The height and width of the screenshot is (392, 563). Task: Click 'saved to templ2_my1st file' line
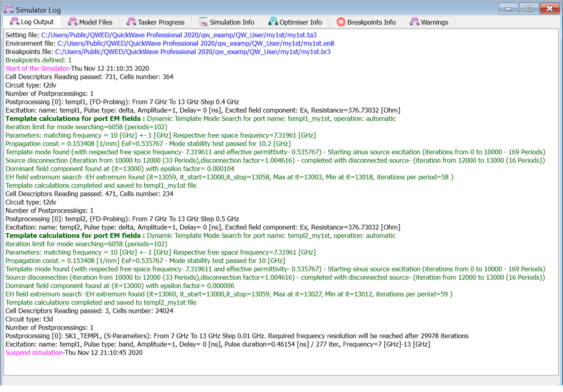tap(101, 302)
